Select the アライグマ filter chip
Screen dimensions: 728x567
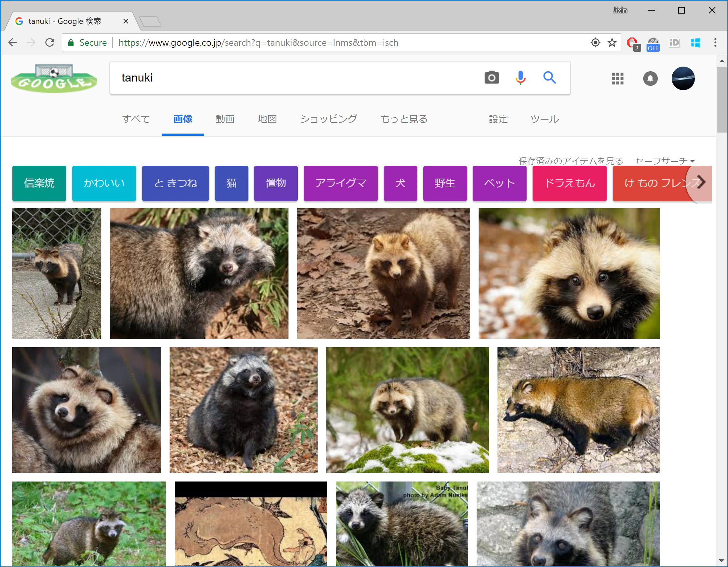[341, 183]
